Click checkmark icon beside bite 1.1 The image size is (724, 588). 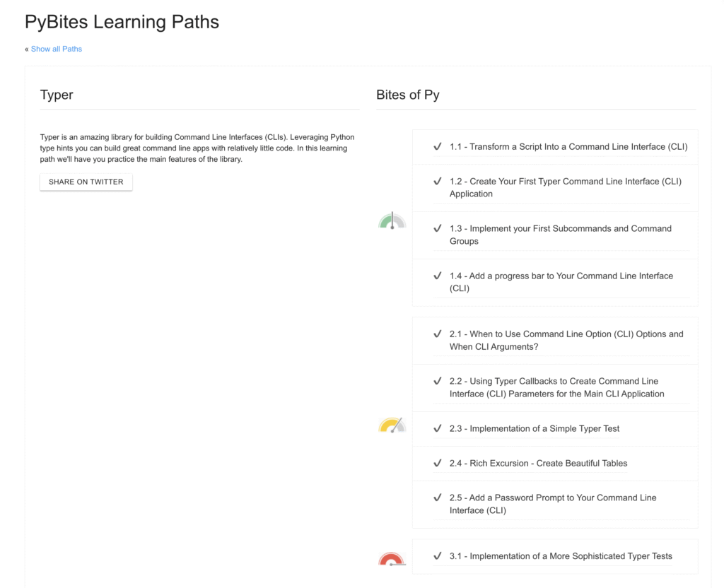pyautogui.click(x=438, y=146)
